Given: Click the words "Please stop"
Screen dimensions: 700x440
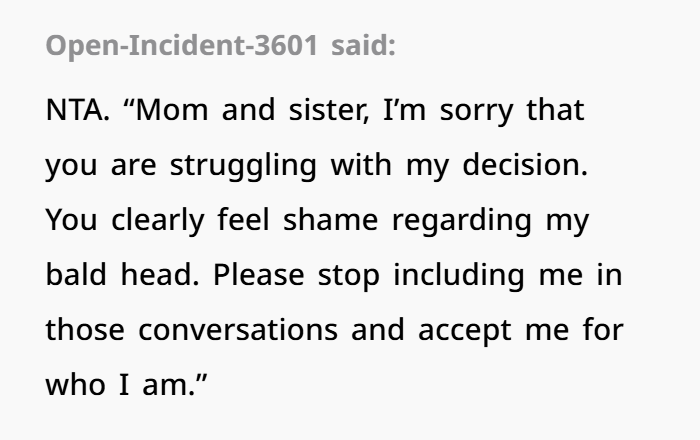Looking at the screenshot, I should tap(296, 275).
